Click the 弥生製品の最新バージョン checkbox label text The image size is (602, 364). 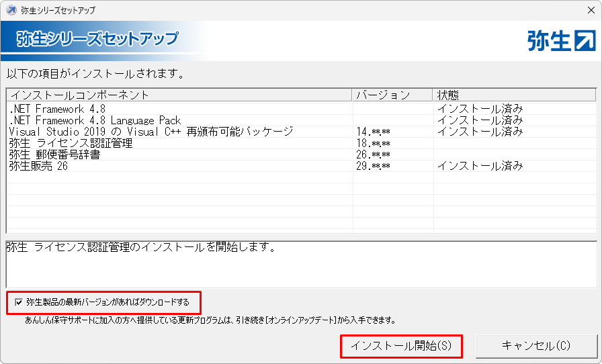pos(107,302)
